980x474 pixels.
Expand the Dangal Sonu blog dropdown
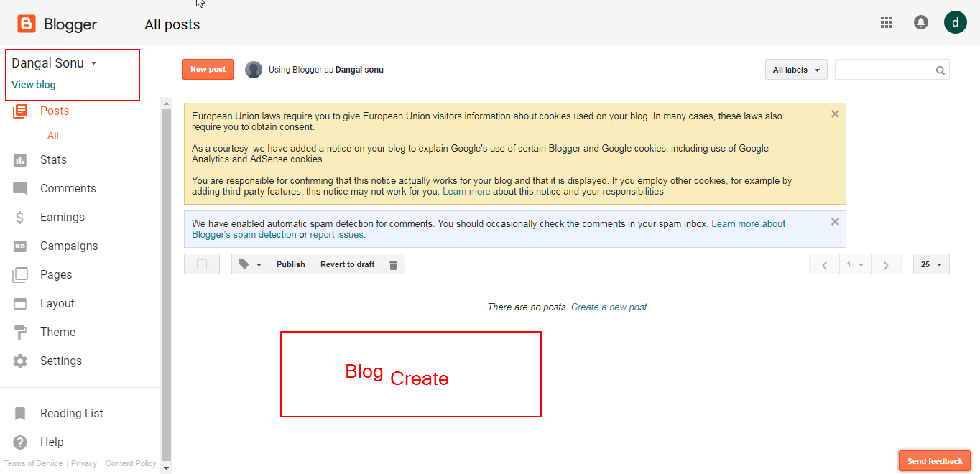(93, 63)
